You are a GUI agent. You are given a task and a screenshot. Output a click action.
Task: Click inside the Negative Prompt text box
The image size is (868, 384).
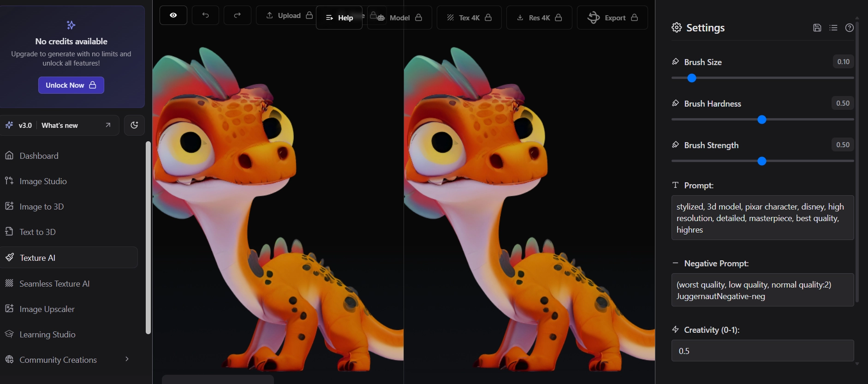click(x=762, y=290)
